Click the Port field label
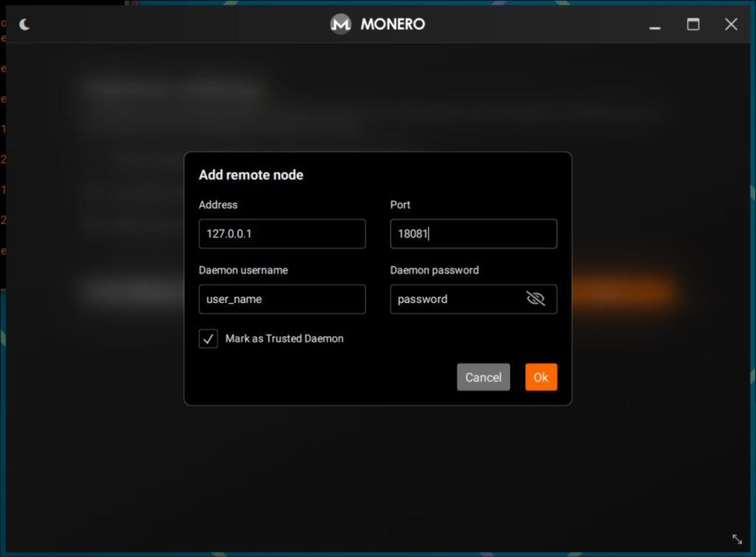 (399, 205)
